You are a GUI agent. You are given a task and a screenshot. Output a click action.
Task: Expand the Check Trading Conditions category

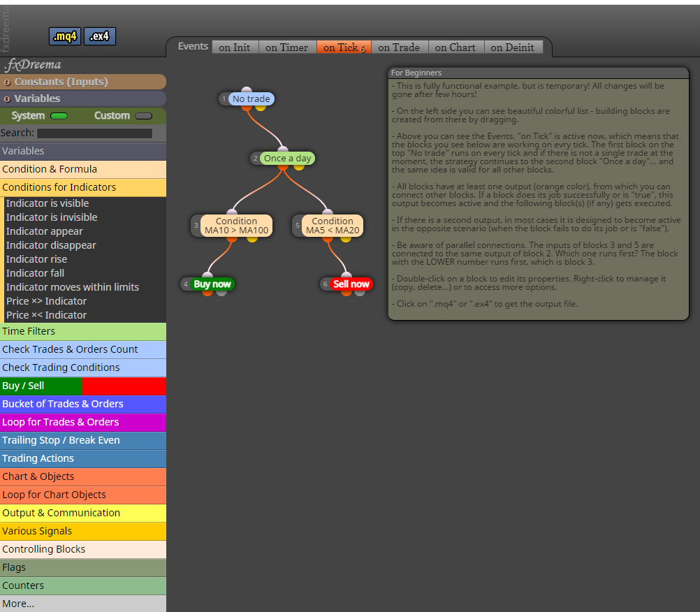(83, 367)
